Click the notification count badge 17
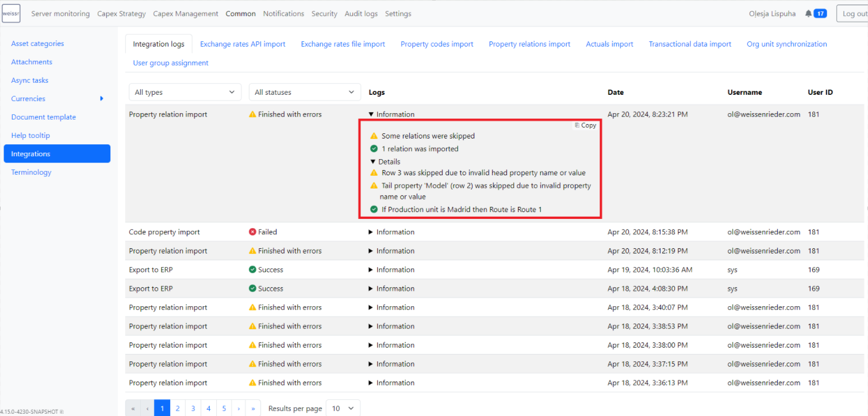Viewport: 868px width, 416px height. [x=820, y=14]
